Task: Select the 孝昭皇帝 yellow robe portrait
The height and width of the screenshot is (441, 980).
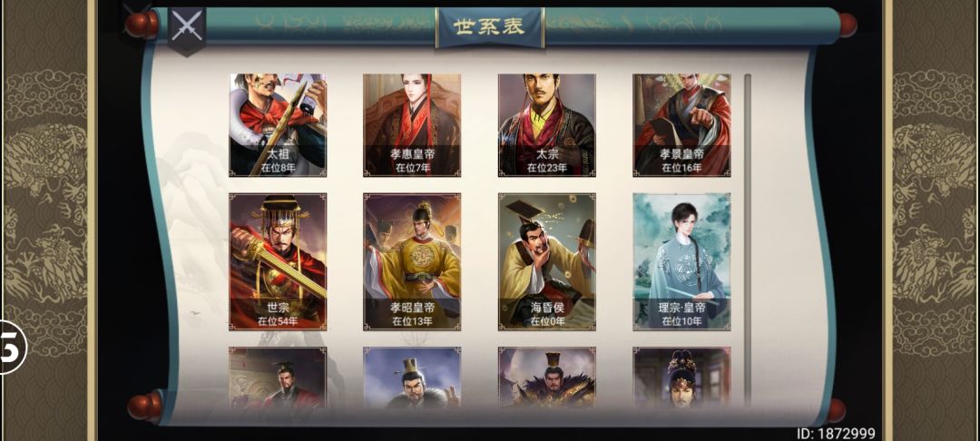Action: point(412,261)
